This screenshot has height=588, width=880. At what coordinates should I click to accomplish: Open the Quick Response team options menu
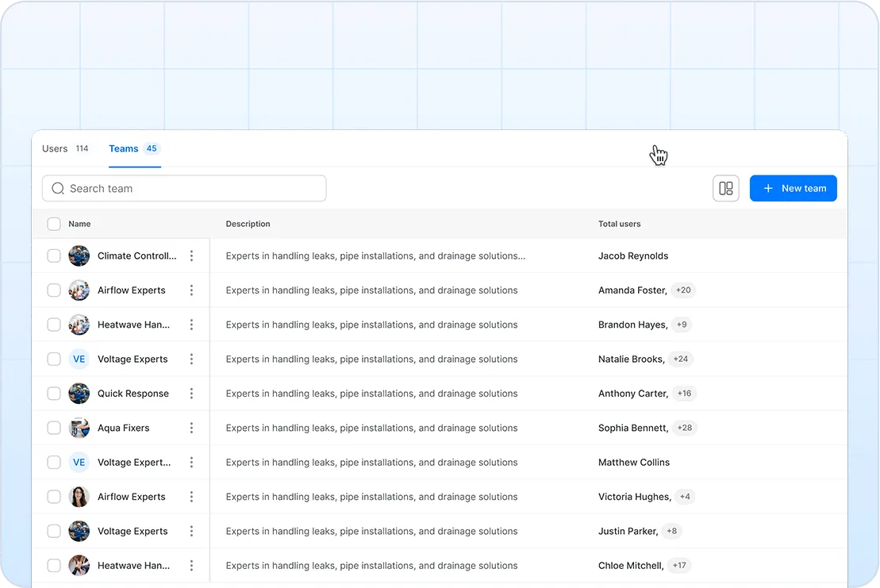click(191, 394)
